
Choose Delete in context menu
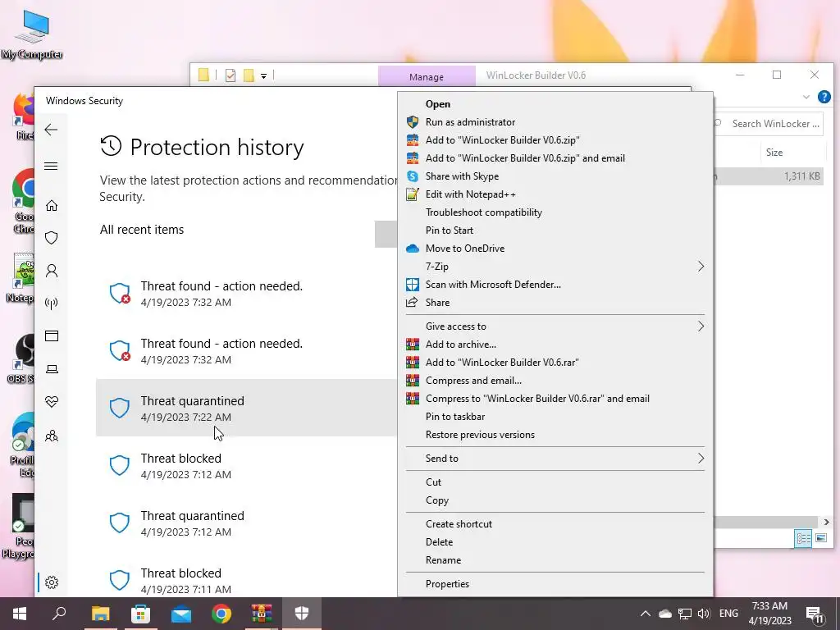point(555,542)
